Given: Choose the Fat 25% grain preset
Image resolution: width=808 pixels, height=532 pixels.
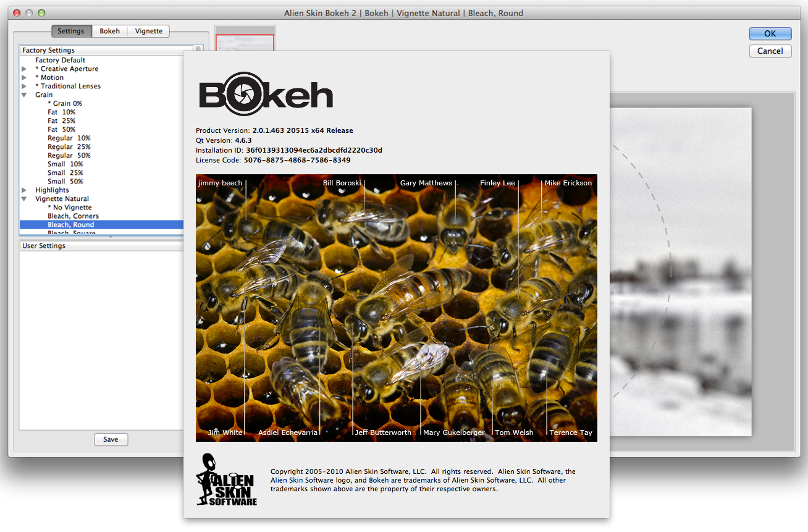Looking at the screenshot, I should point(61,121).
